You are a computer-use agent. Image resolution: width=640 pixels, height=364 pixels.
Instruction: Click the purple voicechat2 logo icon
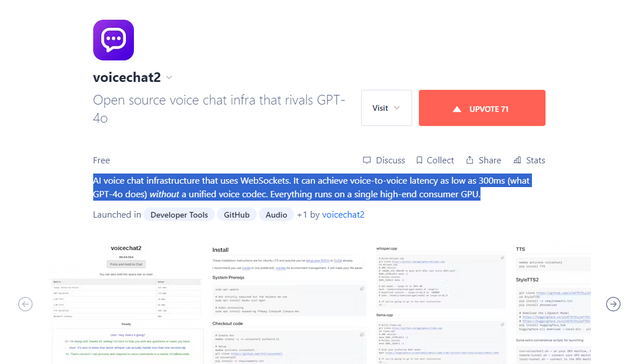(113, 40)
